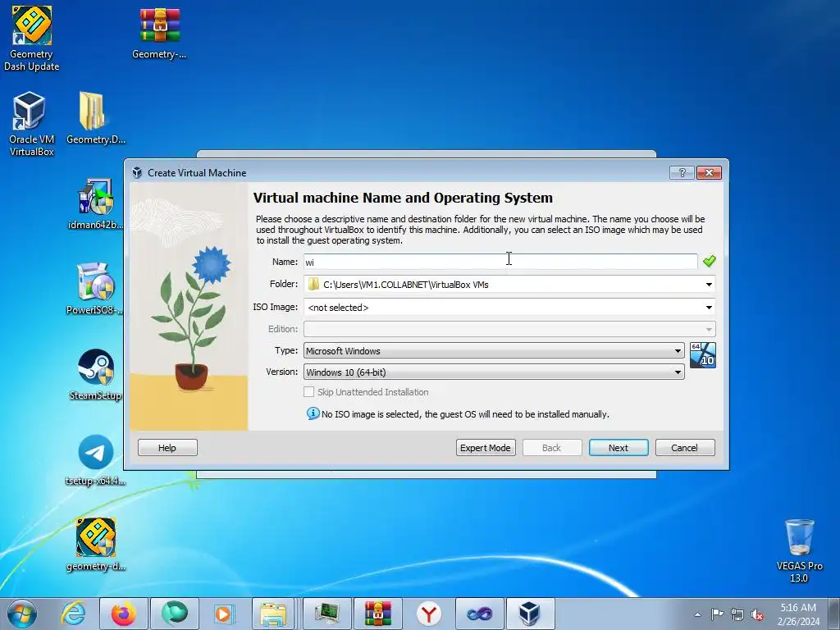
Task: Open the blue infinity taskbar application
Action: [479, 614]
